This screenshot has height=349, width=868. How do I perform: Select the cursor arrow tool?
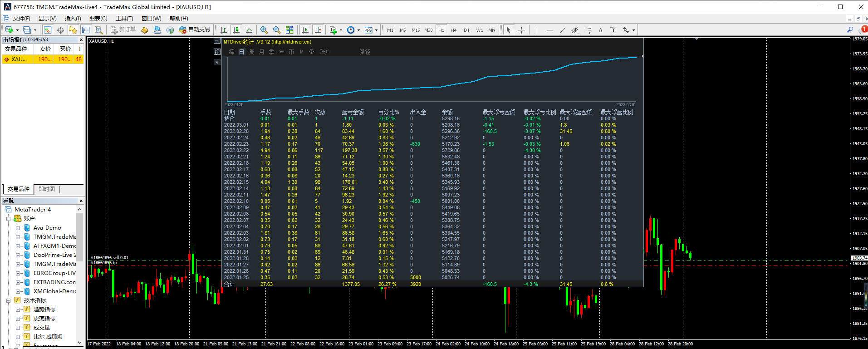(x=509, y=30)
